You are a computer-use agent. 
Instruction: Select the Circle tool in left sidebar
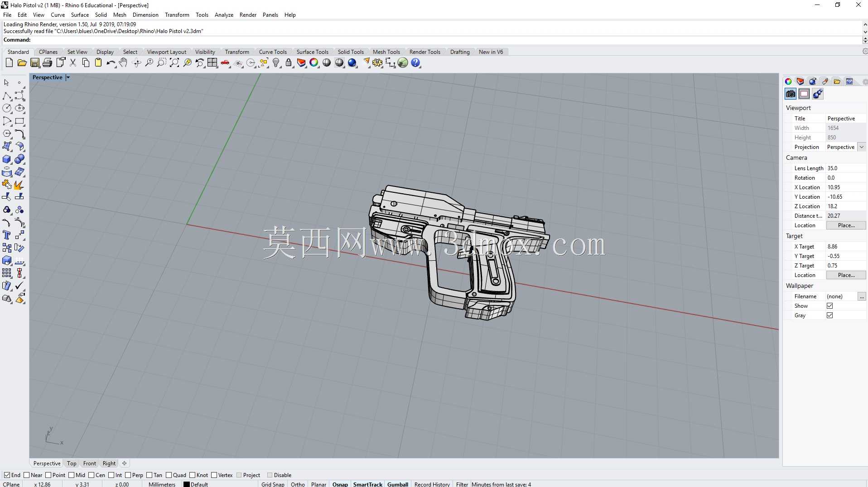[x=7, y=108]
